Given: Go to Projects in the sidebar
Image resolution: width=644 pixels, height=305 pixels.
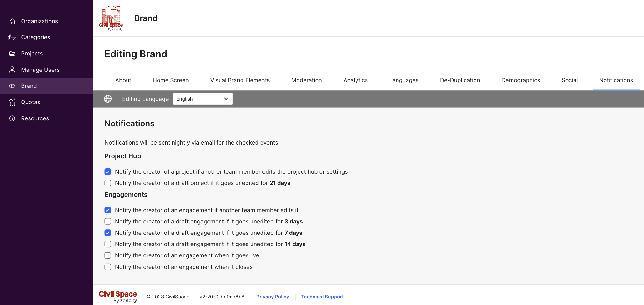Looking at the screenshot, I should [x=47, y=54].
